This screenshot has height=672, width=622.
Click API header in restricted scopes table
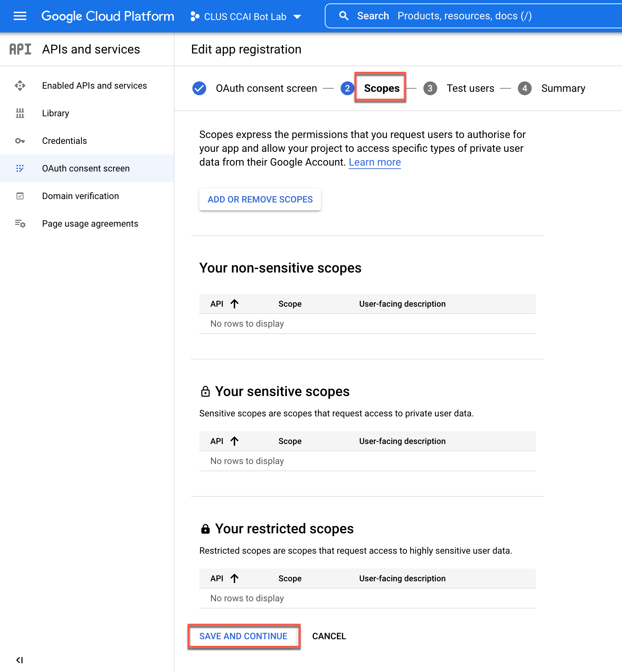coord(217,579)
